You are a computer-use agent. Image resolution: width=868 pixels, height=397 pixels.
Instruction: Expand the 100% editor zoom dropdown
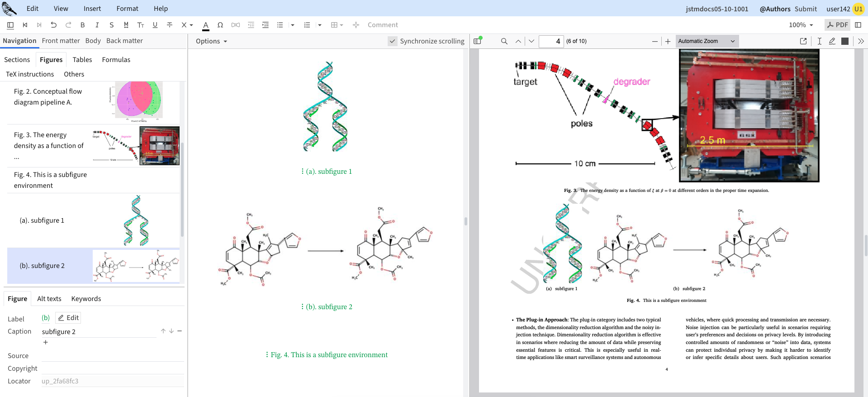[x=801, y=25]
